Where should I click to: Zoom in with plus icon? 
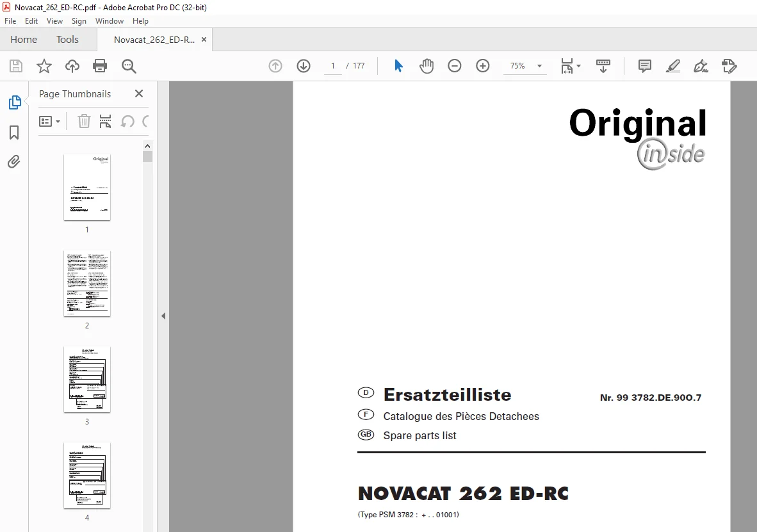(x=483, y=66)
